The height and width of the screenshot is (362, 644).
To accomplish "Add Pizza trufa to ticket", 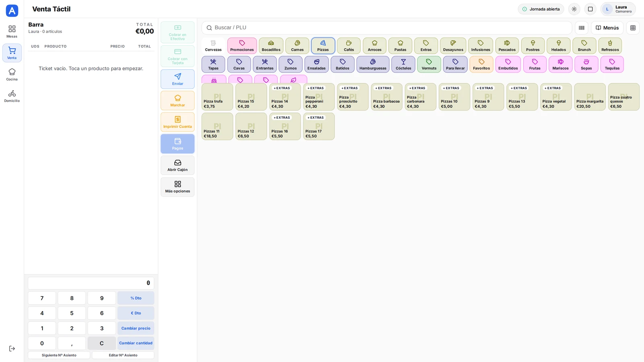I will [217, 97].
